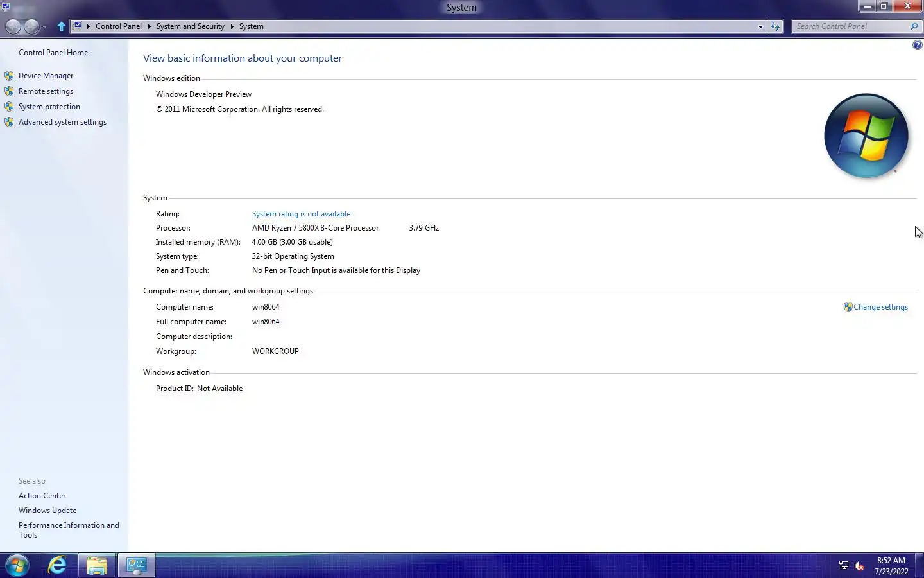924x578 pixels.
Task: Open Advanced system settings link
Action: click(x=62, y=122)
